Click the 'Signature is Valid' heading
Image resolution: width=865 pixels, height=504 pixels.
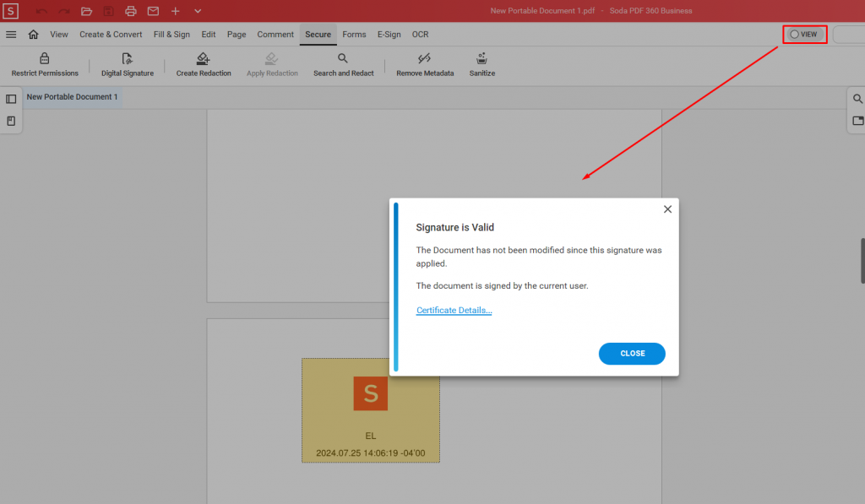click(x=455, y=227)
